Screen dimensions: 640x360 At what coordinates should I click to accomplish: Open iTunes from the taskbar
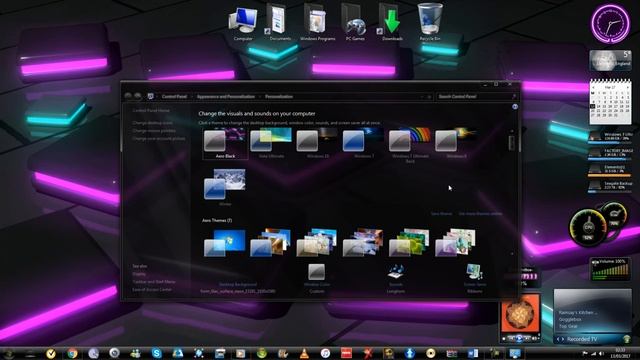325,353
